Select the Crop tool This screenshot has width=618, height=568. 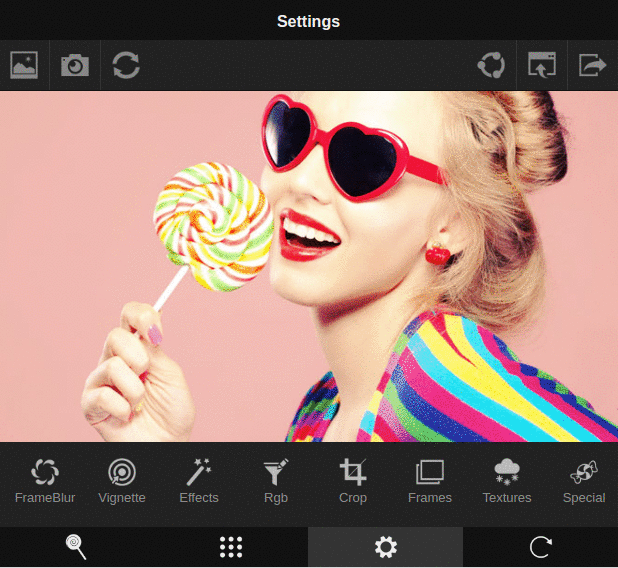353,481
